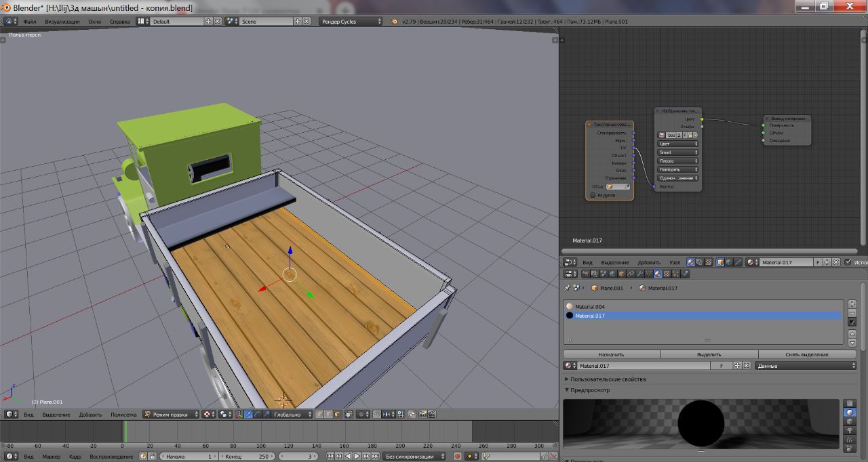
Task: Open the Material properties tab
Action: tap(658, 274)
